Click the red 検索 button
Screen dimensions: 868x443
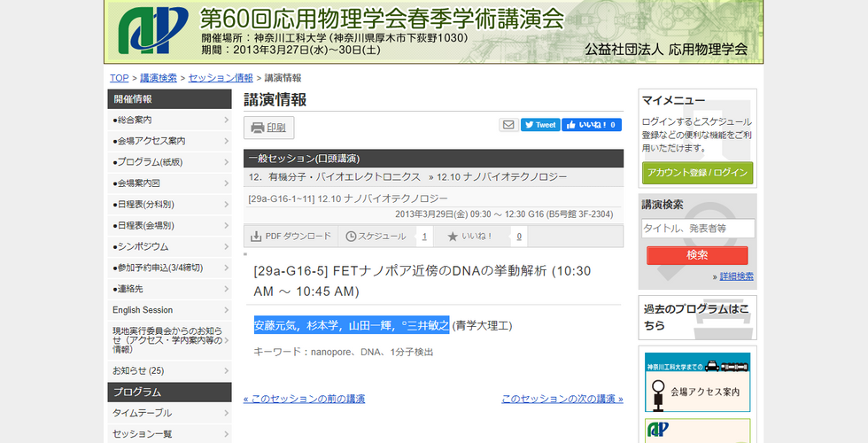[x=697, y=255]
